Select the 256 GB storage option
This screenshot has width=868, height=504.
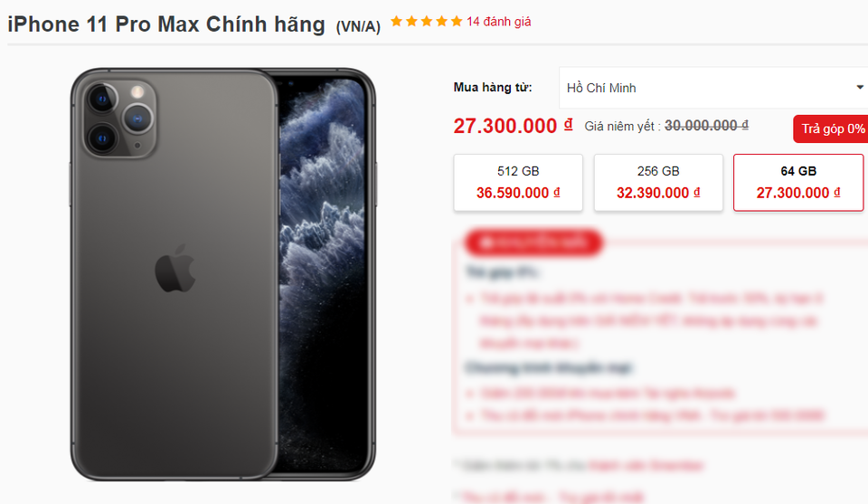658,183
